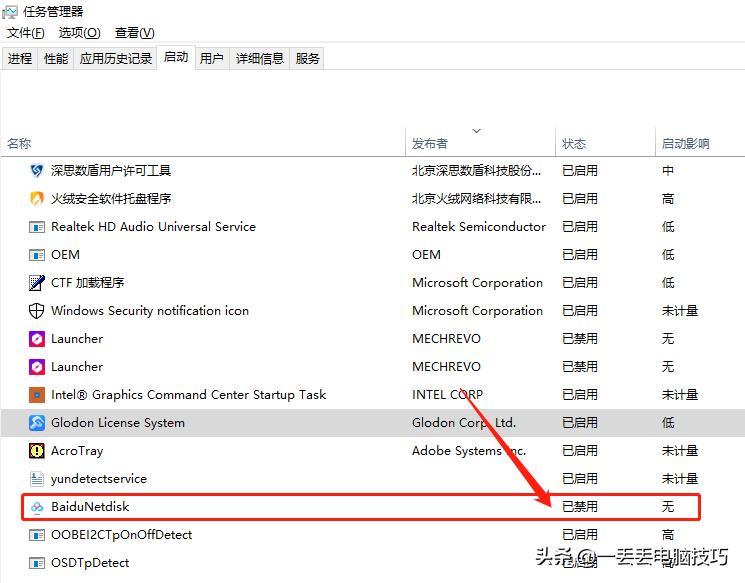Open the 选项(O) menu
Screen dimensions: 745x583
coord(79,33)
